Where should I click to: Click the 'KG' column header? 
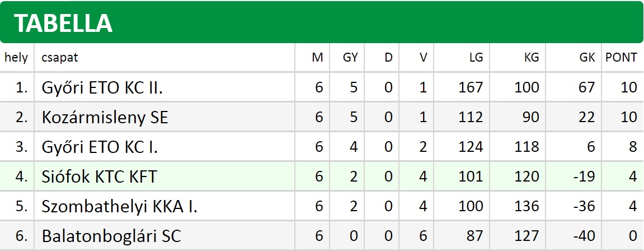pyautogui.click(x=532, y=58)
